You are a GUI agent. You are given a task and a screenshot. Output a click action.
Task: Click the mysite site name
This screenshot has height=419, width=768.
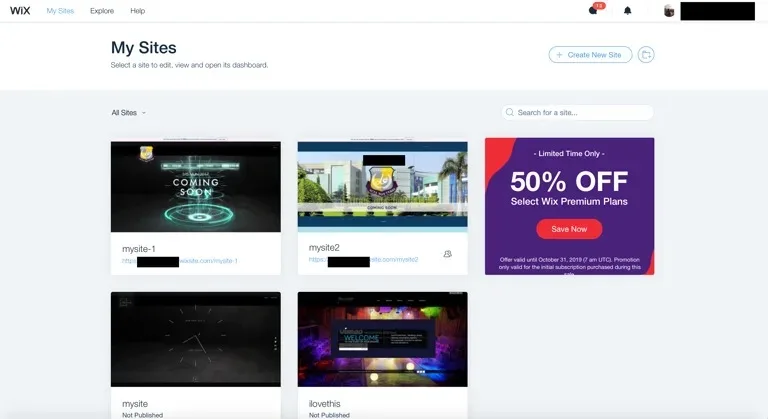point(135,404)
